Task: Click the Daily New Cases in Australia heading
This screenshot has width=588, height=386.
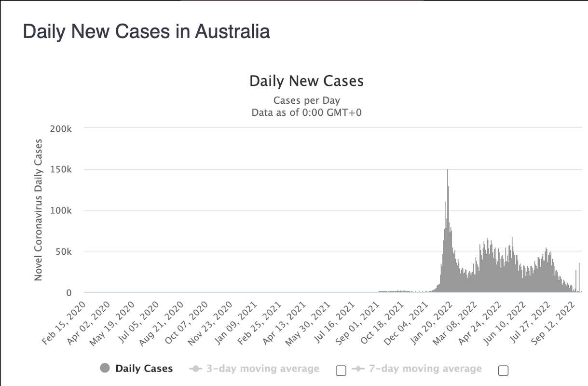Action: pyautogui.click(x=146, y=32)
